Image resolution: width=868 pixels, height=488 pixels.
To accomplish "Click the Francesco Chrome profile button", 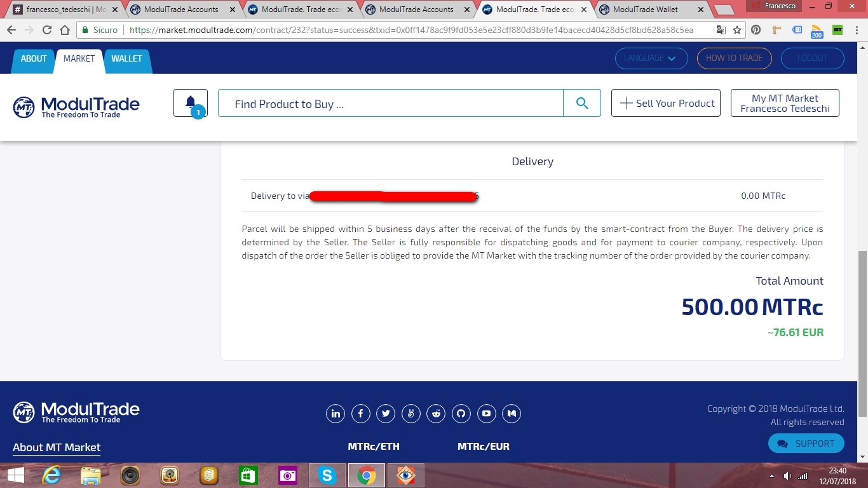I will pos(773,6).
